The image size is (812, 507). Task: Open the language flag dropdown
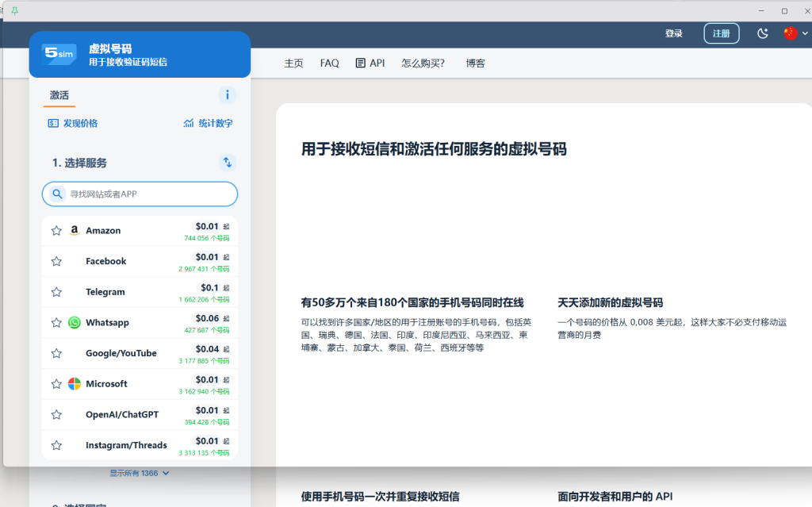pos(795,33)
